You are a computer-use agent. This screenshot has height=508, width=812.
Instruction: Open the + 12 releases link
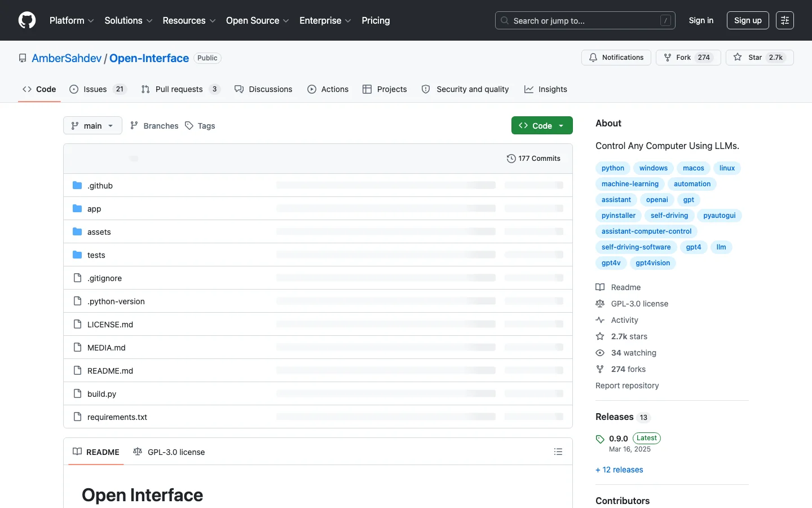click(619, 470)
